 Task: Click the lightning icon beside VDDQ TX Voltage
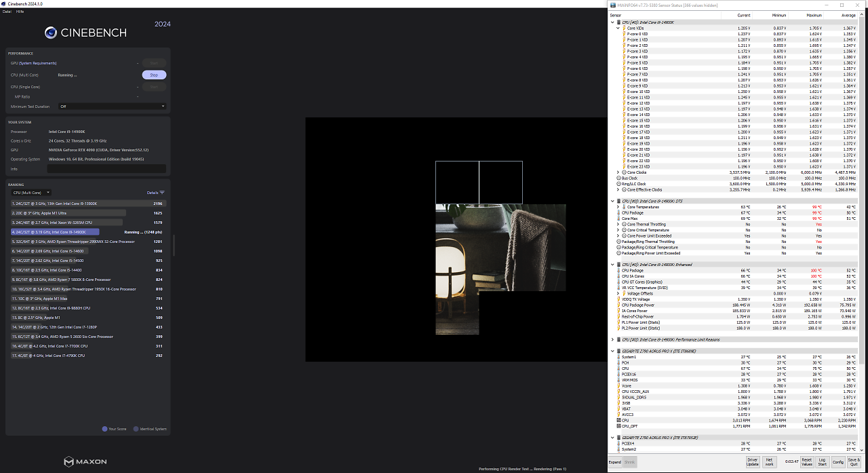point(619,299)
